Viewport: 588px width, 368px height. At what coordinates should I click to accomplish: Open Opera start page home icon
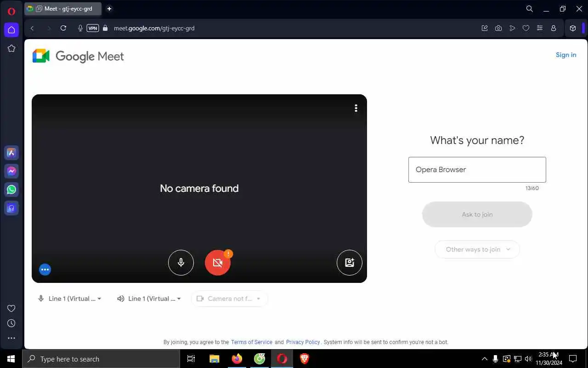11,30
